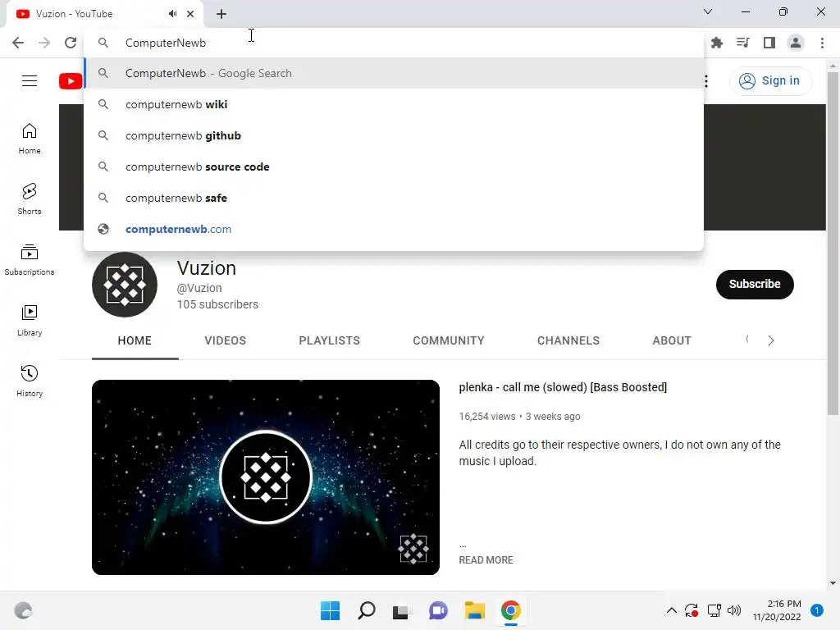Viewport: 840px width, 630px height.
Task: Open the YouTube hamburger guide menu
Action: pos(30,81)
